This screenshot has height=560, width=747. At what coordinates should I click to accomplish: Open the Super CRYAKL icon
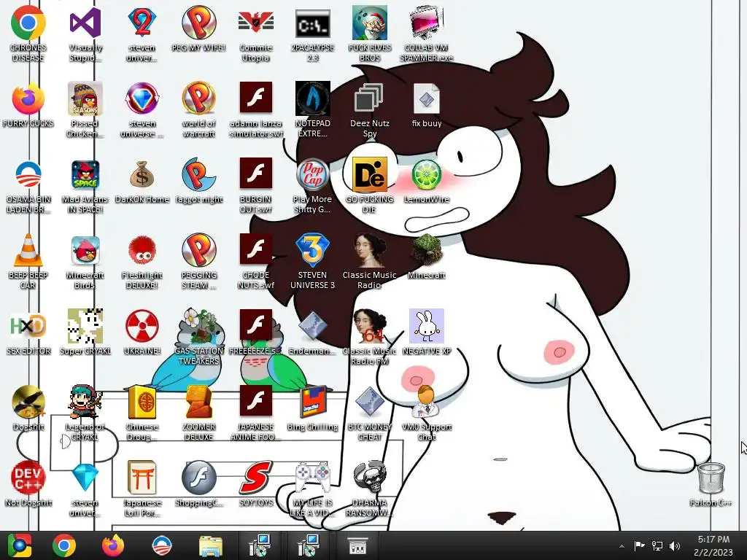point(85,326)
